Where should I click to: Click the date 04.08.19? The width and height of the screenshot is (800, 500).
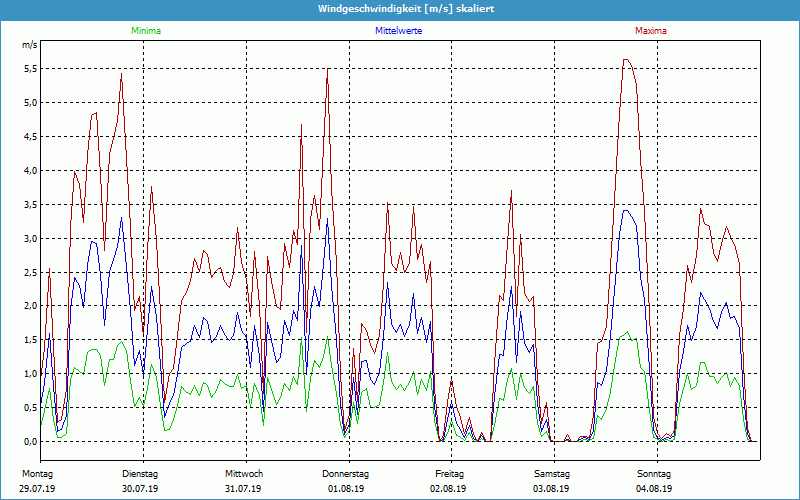pos(654,489)
